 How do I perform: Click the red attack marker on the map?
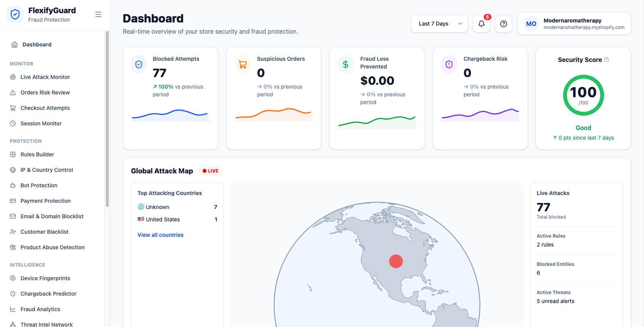point(396,261)
